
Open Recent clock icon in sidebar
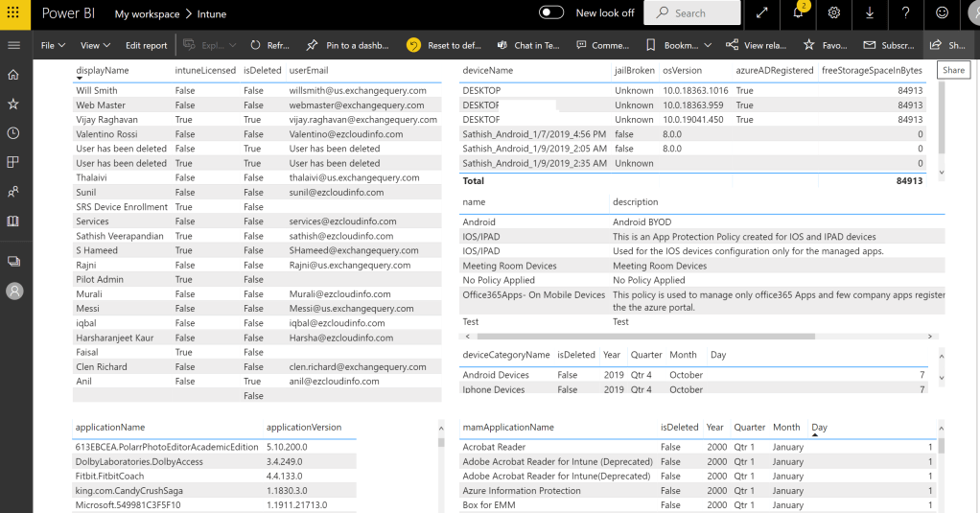coord(13,133)
